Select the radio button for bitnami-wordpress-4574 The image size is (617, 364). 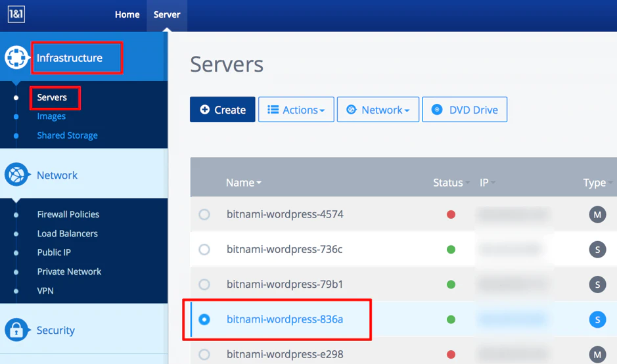pyautogui.click(x=204, y=214)
